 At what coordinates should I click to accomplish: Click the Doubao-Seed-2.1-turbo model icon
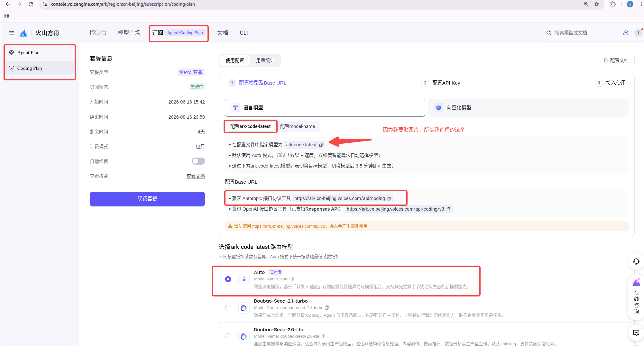coord(244,308)
